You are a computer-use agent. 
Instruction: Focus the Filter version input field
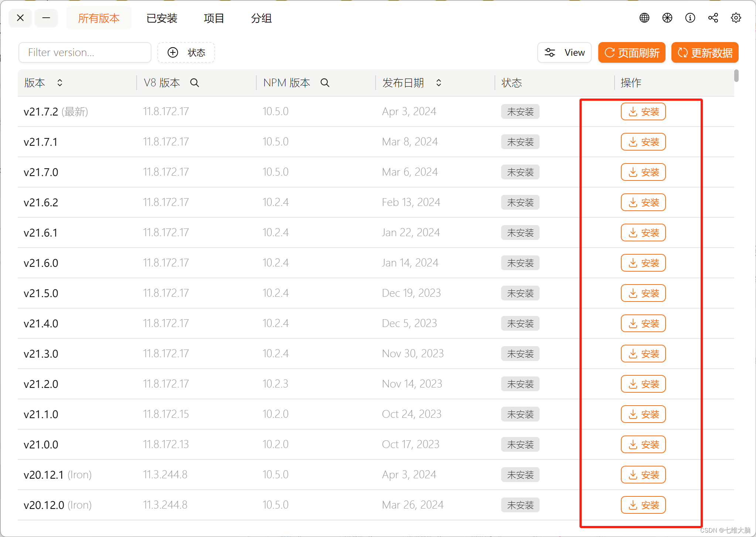point(85,52)
